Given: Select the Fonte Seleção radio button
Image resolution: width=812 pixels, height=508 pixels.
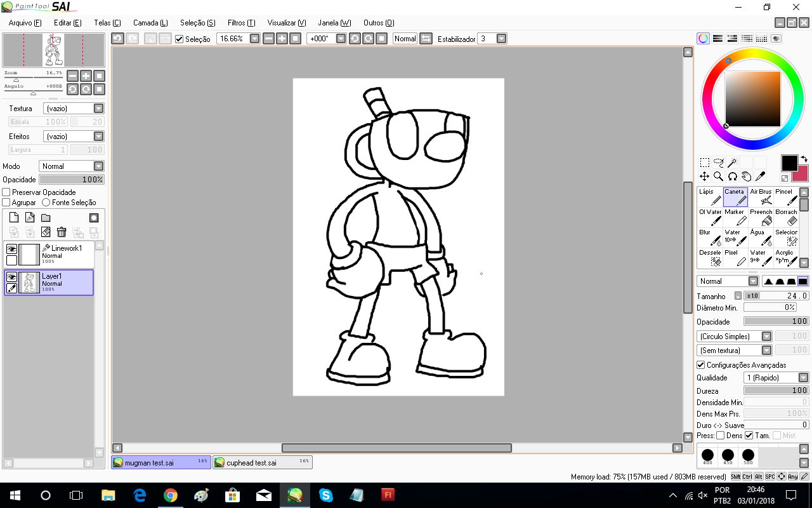Looking at the screenshot, I should [46, 203].
